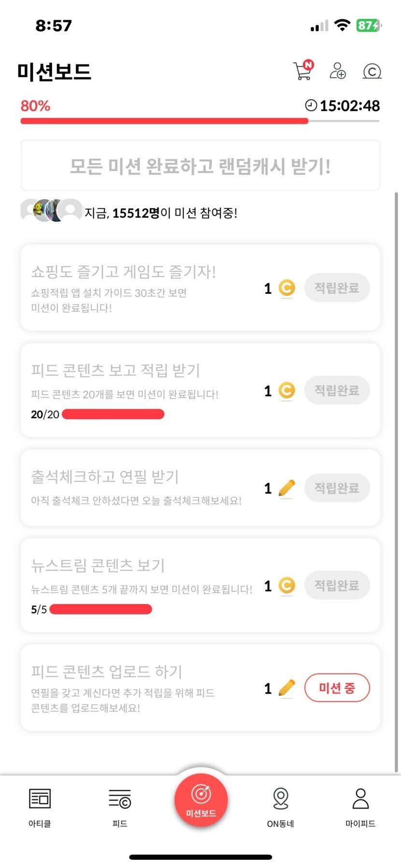Switch to the 아티클 tab
This screenshot has height=868, width=401.
coord(40,807)
